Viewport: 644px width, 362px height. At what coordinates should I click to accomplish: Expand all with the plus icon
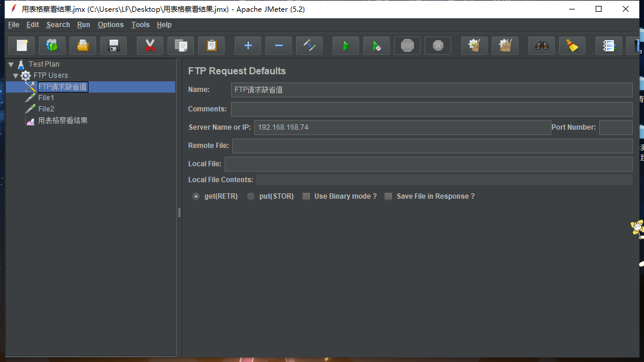(x=248, y=45)
